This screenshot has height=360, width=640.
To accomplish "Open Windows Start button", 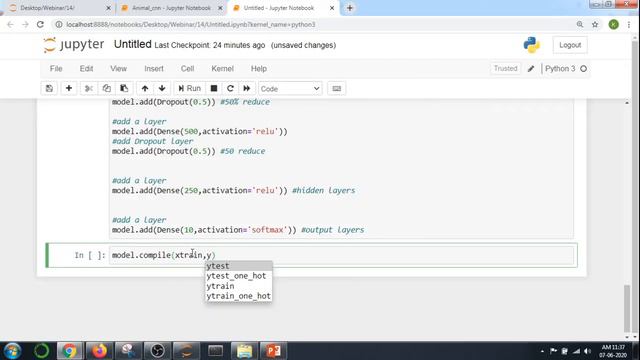I will (12, 351).
